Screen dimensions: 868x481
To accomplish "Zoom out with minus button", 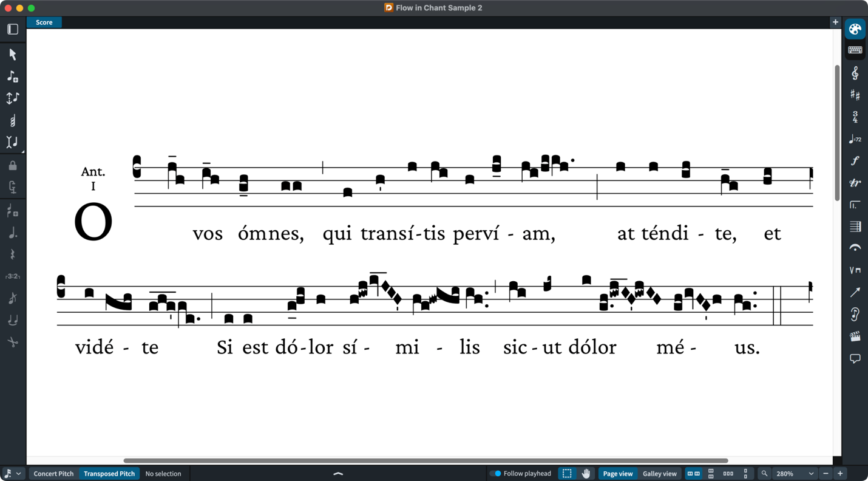I will coord(826,474).
